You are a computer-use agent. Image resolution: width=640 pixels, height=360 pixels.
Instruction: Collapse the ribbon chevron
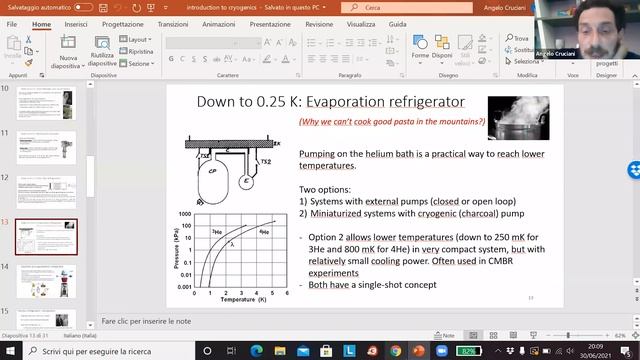pos(635,76)
